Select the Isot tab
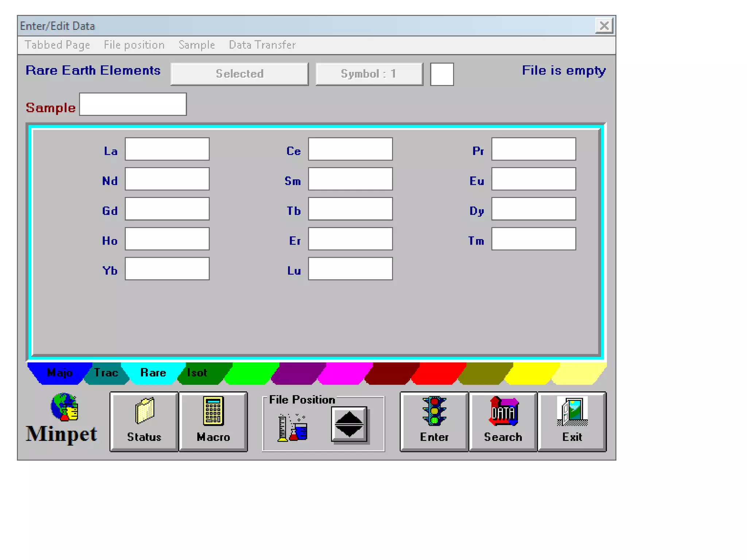747x560 pixels. (x=197, y=373)
